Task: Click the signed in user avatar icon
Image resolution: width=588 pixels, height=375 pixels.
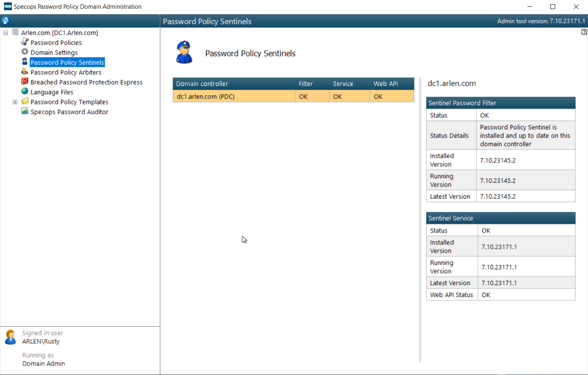Action: [10, 337]
